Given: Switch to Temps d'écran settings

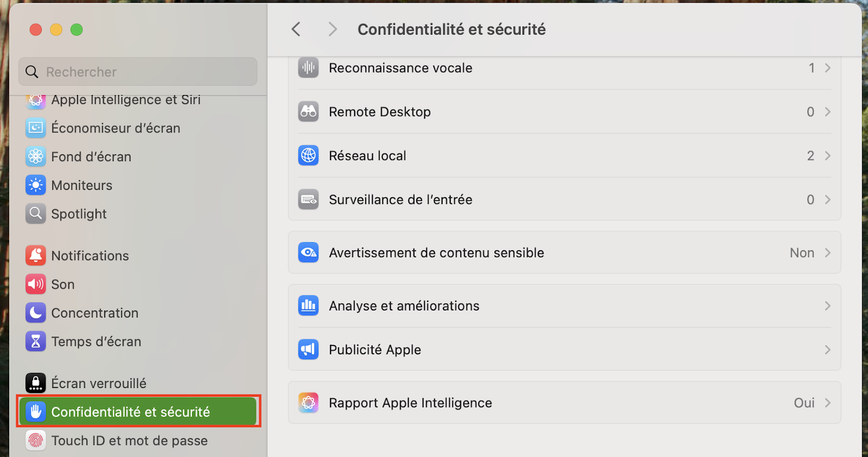Looking at the screenshot, I should pos(97,341).
